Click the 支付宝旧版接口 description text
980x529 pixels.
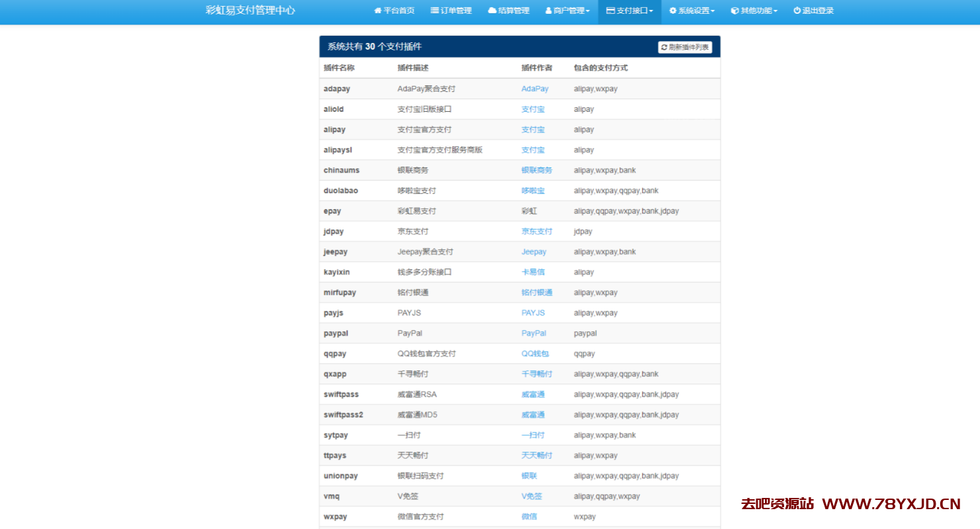pyautogui.click(x=425, y=109)
